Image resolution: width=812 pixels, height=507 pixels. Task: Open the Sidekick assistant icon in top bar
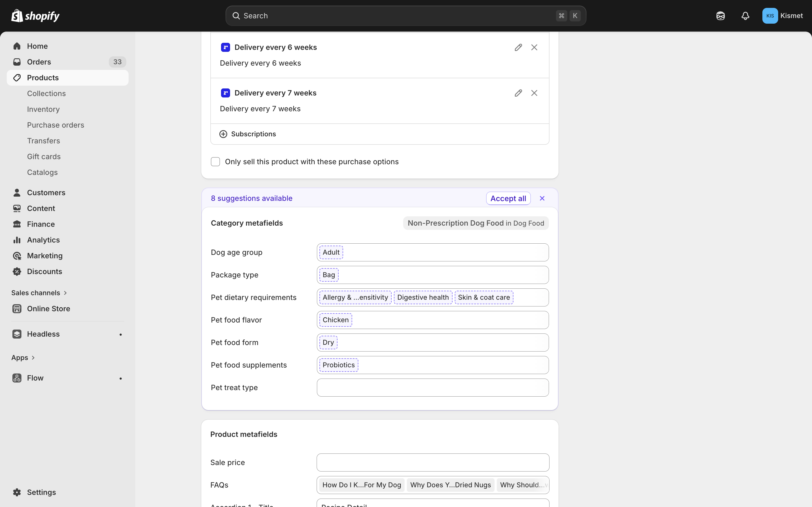(x=720, y=15)
